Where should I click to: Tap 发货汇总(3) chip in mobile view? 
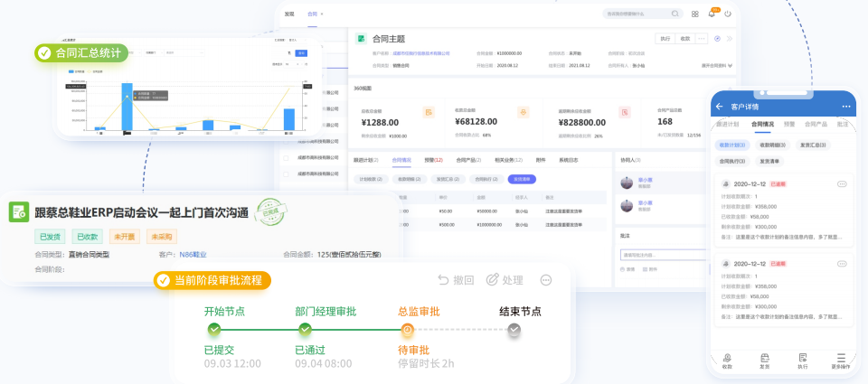tap(814, 145)
